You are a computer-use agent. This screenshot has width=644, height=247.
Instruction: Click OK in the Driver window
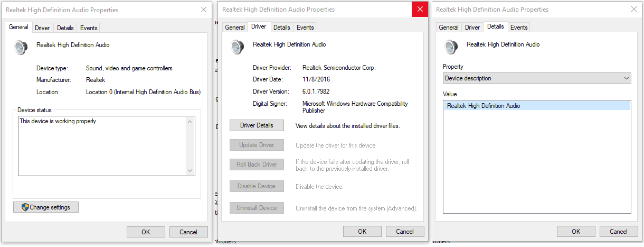tap(362, 231)
